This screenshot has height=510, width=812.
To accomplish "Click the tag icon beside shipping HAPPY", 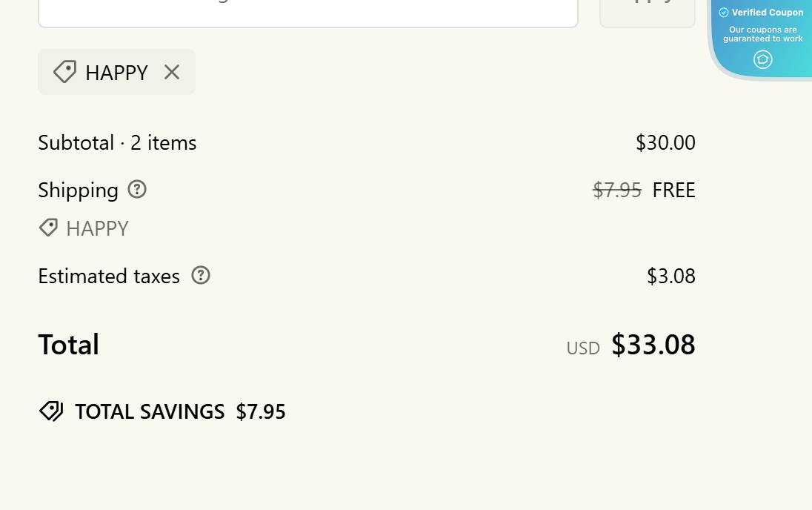I will (48, 228).
